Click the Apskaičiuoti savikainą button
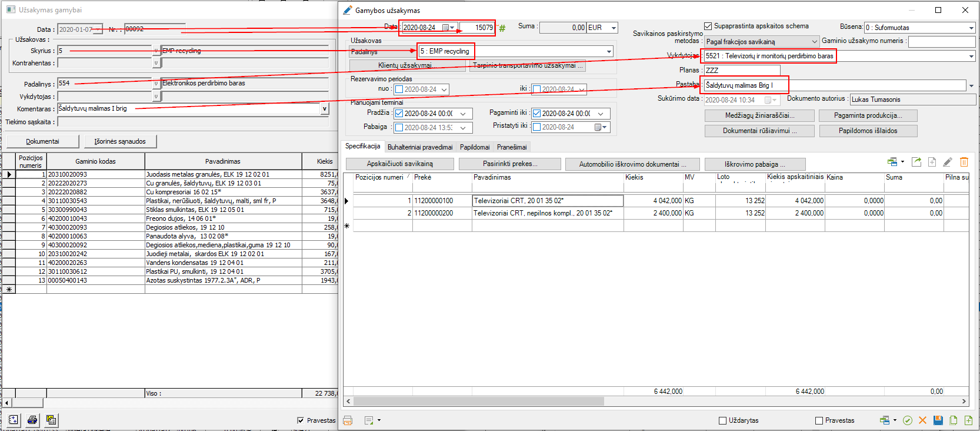The width and height of the screenshot is (980, 431). 399,164
